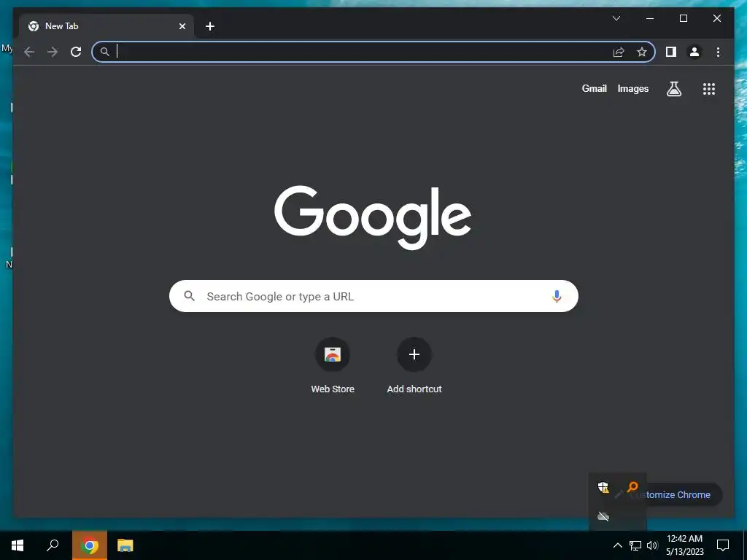Close the New Tab tab
The image size is (747, 560).
(182, 26)
